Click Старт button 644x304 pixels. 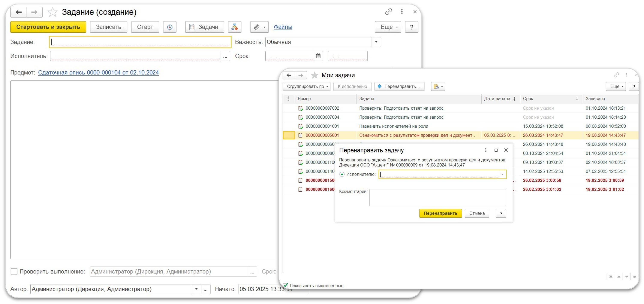145,27
